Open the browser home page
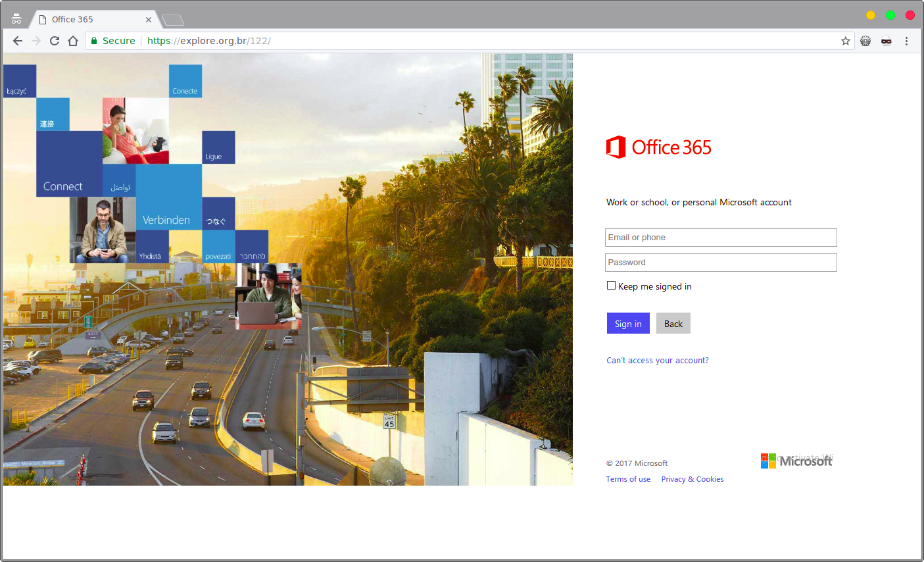The width and height of the screenshot is (924, 562). pos(73,41)
